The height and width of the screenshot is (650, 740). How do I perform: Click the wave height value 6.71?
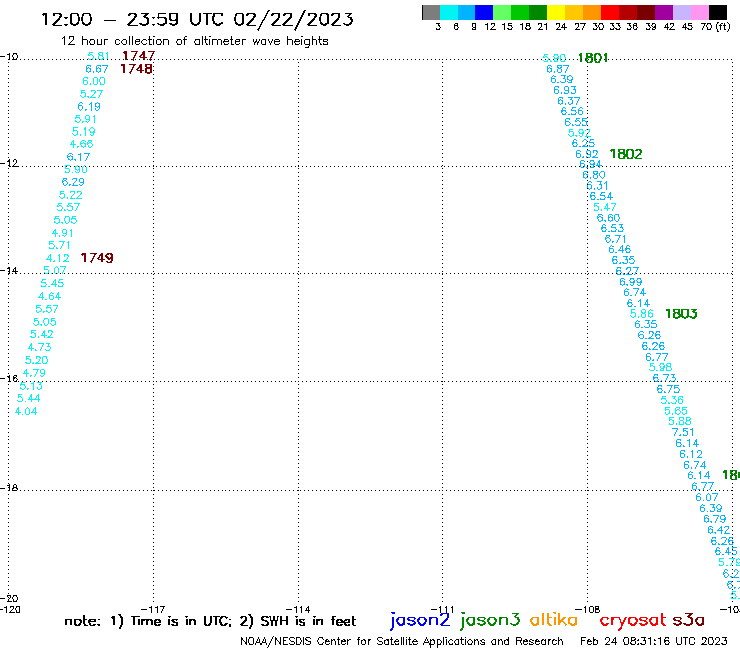615,239
